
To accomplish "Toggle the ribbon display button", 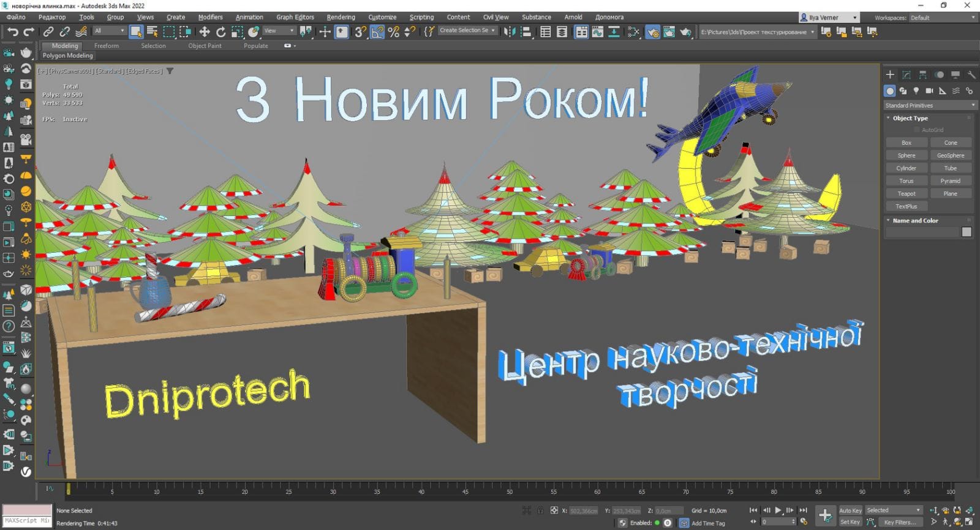I will pyautogui.click(x=581, y=32).
